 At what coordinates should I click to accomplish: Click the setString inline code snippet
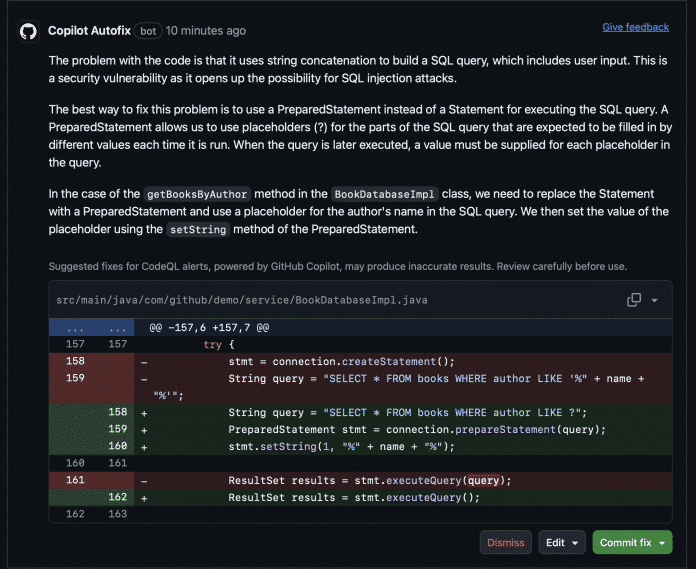[197, 229]
